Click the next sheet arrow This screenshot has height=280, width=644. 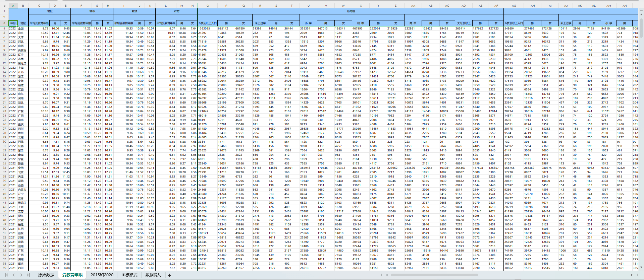click(21, 275)
